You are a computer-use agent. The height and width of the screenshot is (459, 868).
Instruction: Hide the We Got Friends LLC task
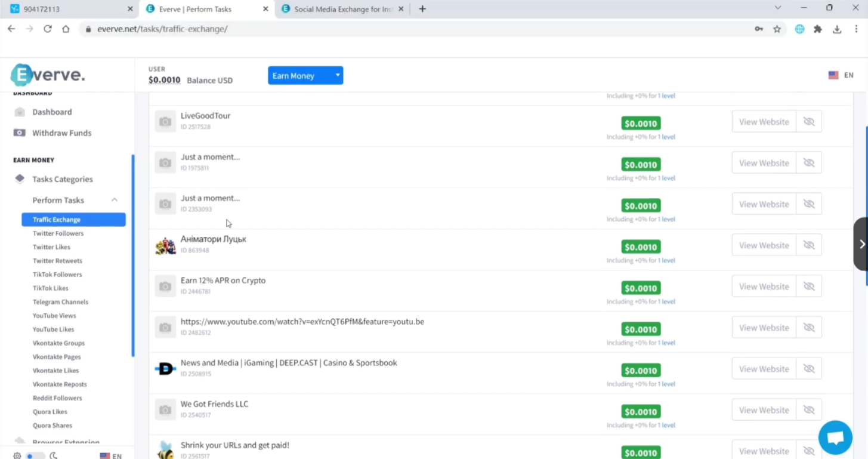809,410
